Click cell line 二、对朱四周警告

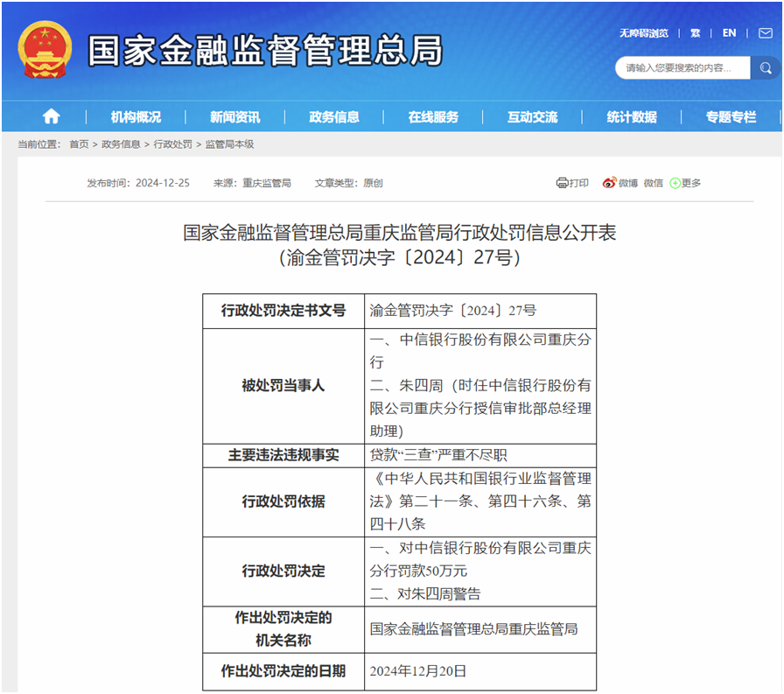click(425, 593)
